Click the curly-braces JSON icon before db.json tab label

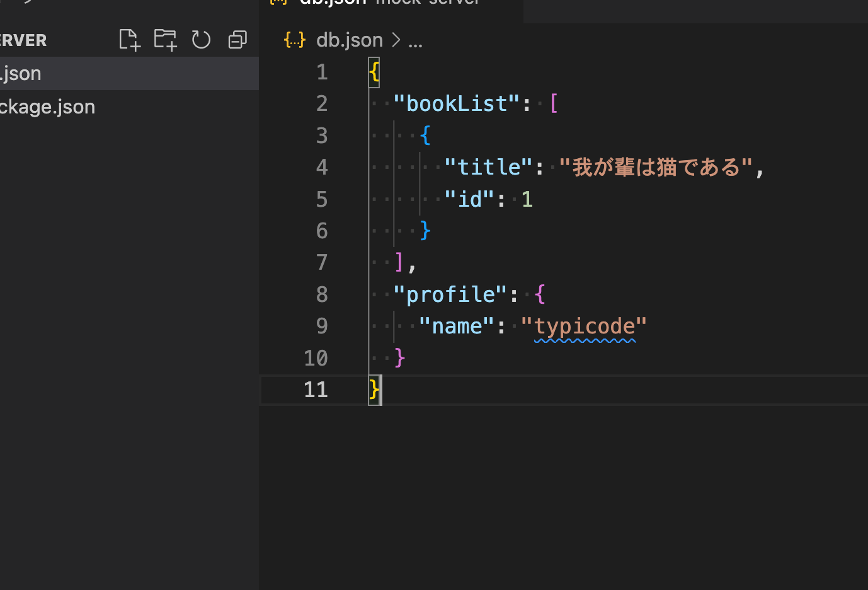click(x=277, y=3)
